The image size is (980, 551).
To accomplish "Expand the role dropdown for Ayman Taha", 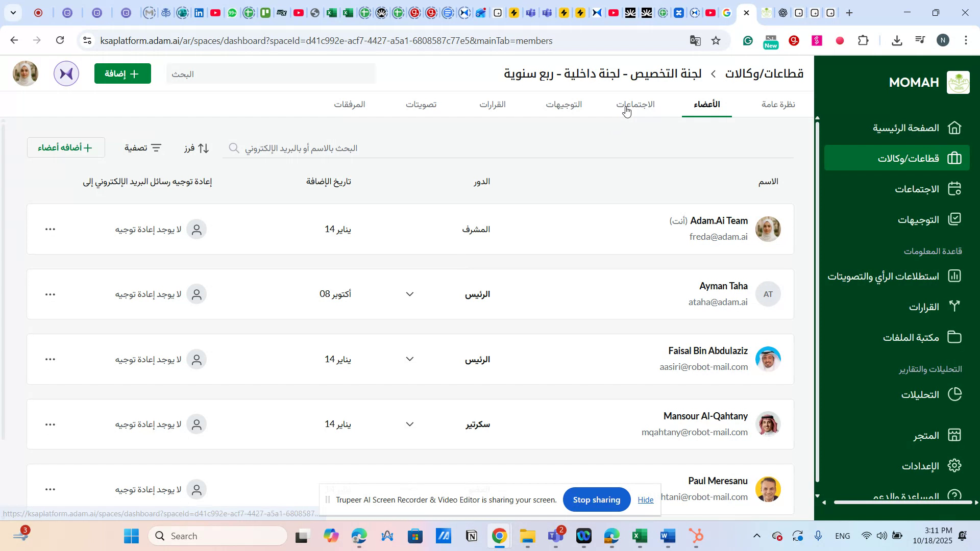I will (x=410, y=294).
